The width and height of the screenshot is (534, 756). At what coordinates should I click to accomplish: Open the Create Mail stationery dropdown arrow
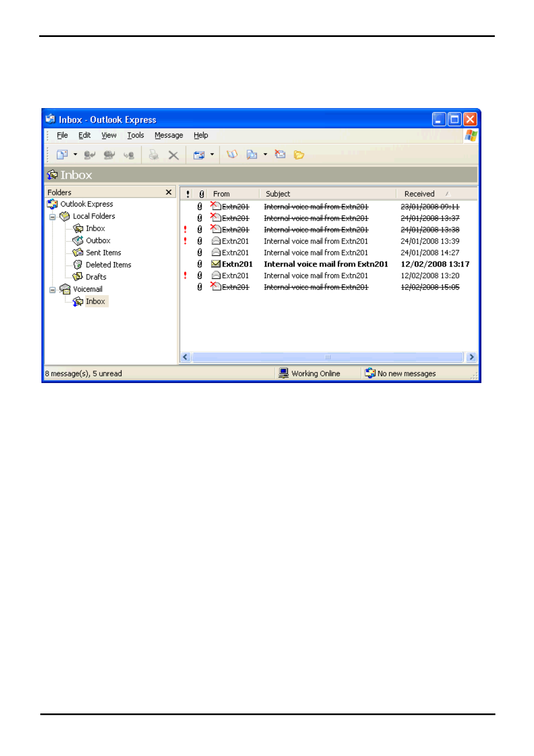[75, 155]
